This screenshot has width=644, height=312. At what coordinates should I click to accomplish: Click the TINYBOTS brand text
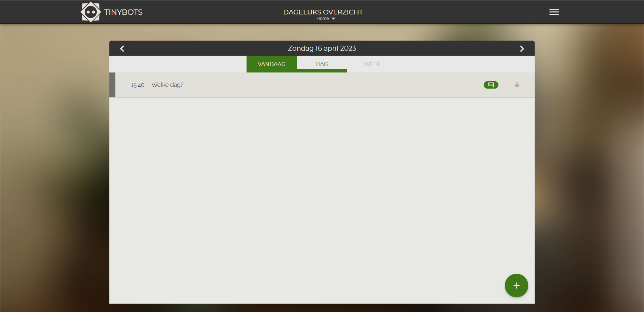[123, 12]
